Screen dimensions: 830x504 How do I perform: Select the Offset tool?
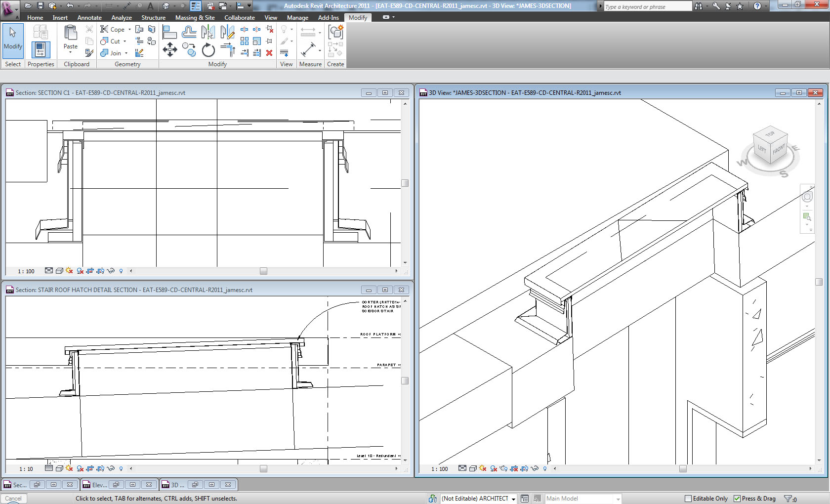coord(189,33)
